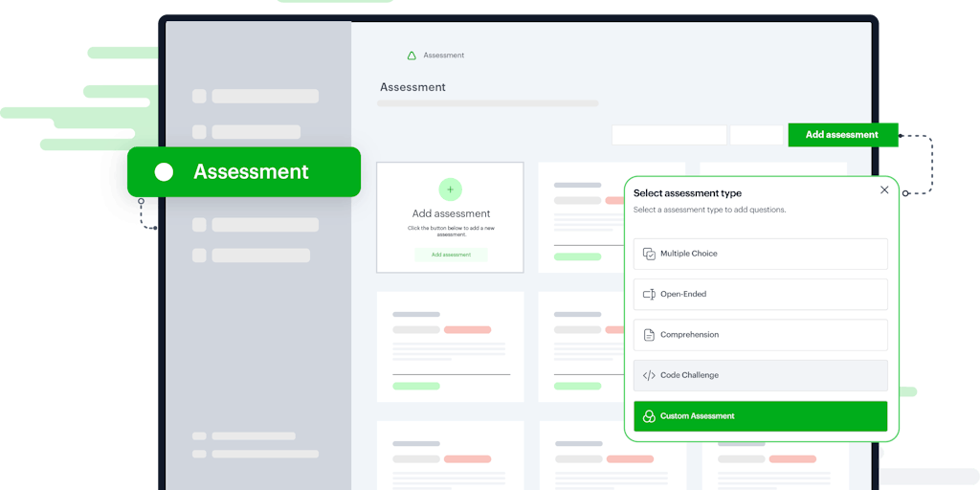Click the Assessment page heading
This screenshot has width=980, height=490.
[412, 87]
